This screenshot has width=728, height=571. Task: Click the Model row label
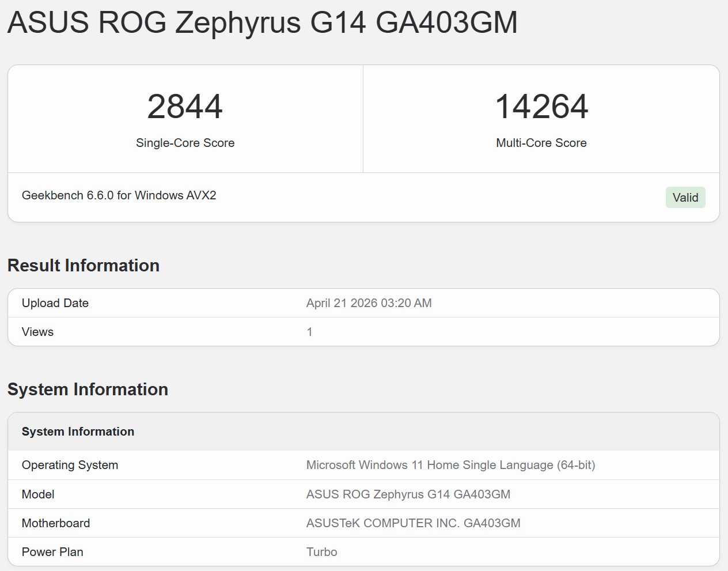[x=38, y=494]
